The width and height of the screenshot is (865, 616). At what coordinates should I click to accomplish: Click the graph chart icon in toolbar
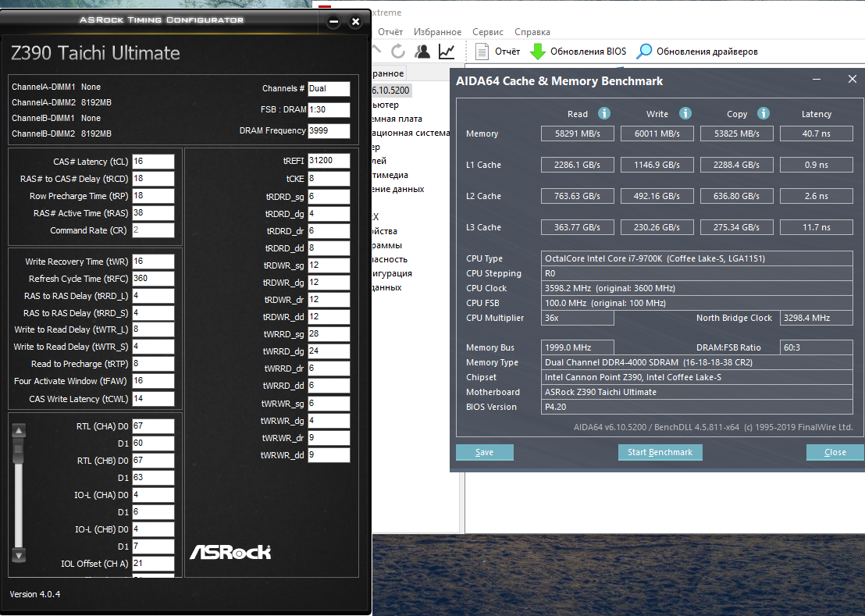[x=447, y=52]
